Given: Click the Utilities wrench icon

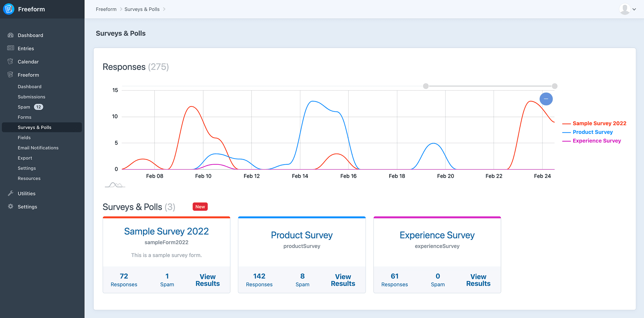Looking at the screenshot, I should (11, 193).
